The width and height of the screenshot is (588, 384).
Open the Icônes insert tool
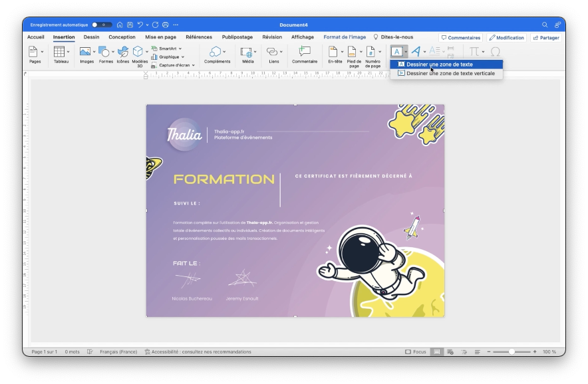coord(123,54)
